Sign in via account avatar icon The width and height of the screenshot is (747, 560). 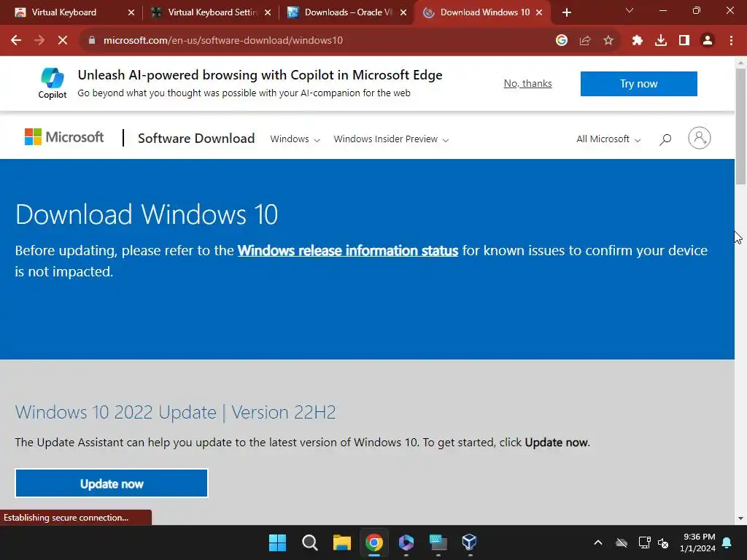[x=700, y=138]
